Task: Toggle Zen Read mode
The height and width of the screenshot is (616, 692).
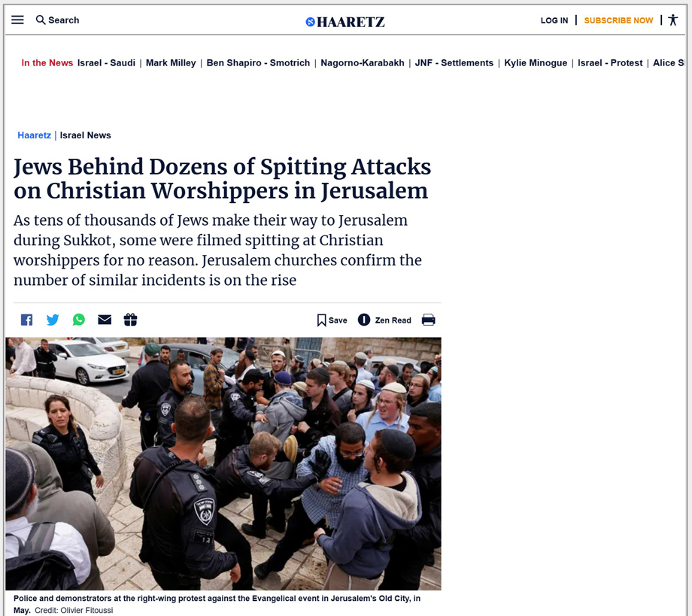Action: click(384, 320)
